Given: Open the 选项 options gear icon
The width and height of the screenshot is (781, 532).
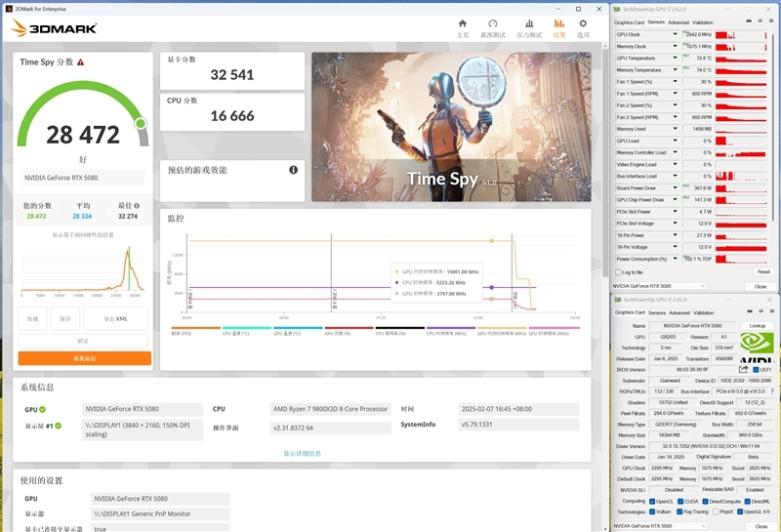Looking at the screenshot, I should [583, 23].
